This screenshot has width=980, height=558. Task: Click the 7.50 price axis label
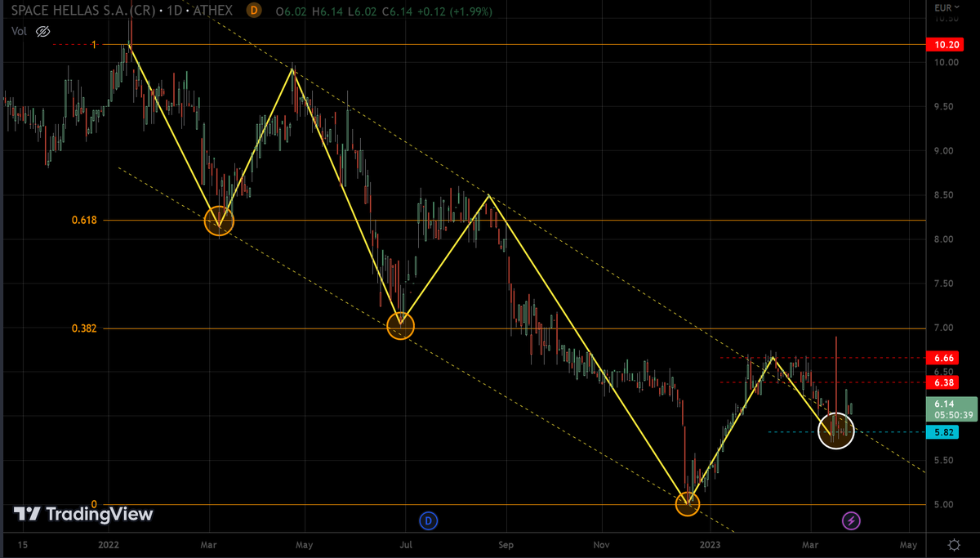click(945, 283)
